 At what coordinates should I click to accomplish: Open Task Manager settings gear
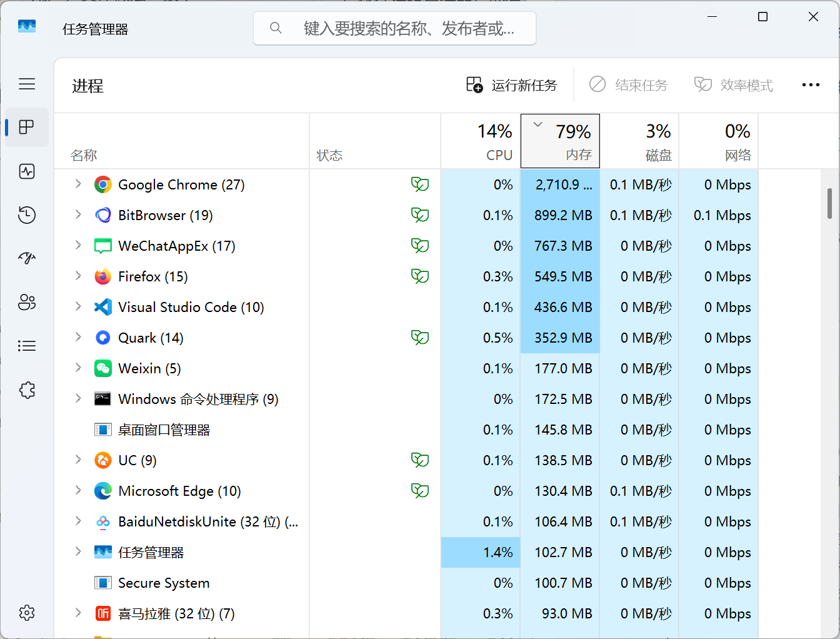tap(27, 613)
